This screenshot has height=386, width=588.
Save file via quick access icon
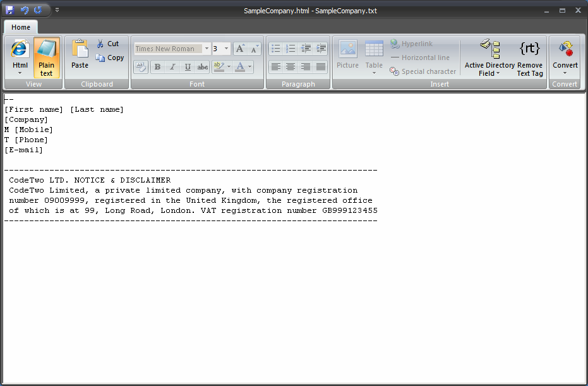9,10
